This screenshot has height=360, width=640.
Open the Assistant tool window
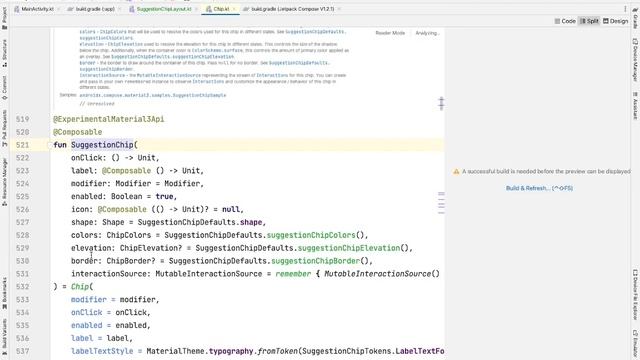click(635, 106)
